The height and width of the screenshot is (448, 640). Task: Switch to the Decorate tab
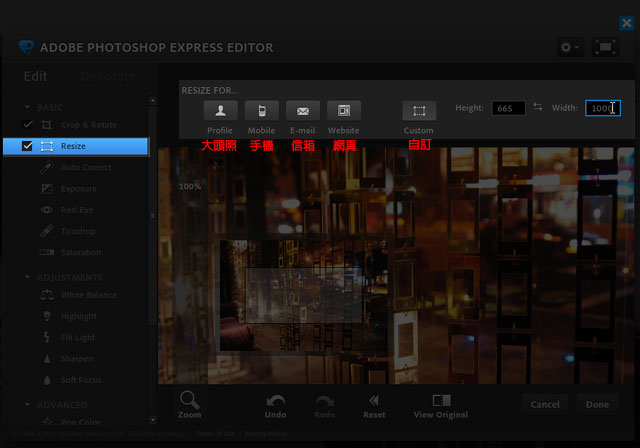point(108,76)
